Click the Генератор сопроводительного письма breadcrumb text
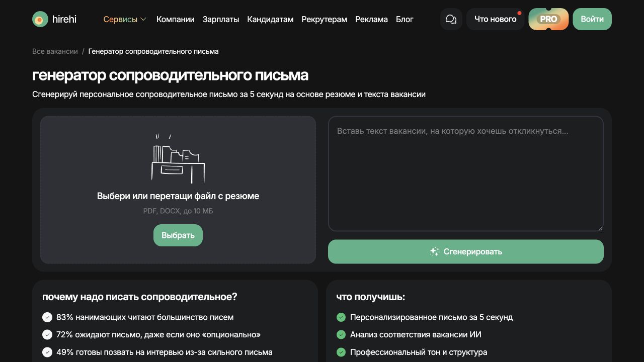 [x=153, y=51]
